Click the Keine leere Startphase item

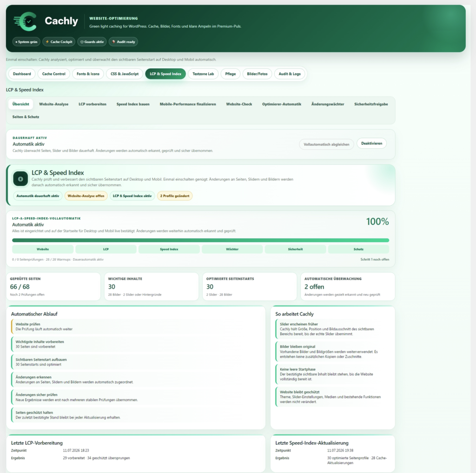(x=333, y=374)
